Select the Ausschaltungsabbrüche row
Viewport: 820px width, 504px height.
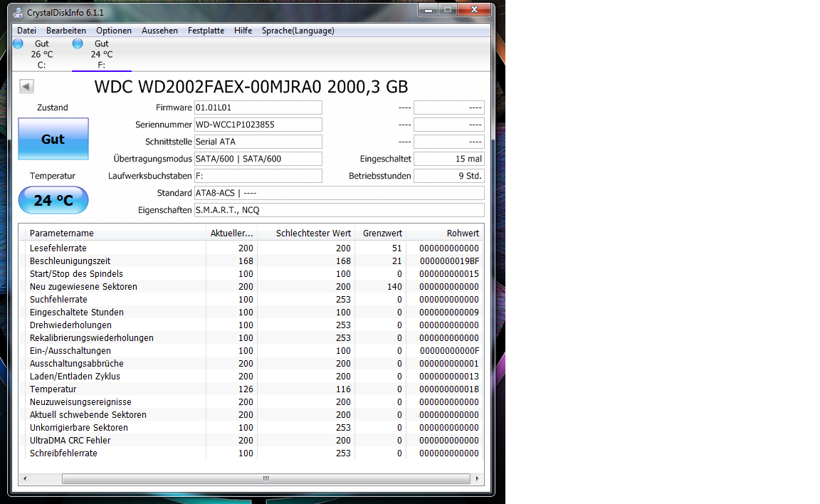(x=251, y=363)
